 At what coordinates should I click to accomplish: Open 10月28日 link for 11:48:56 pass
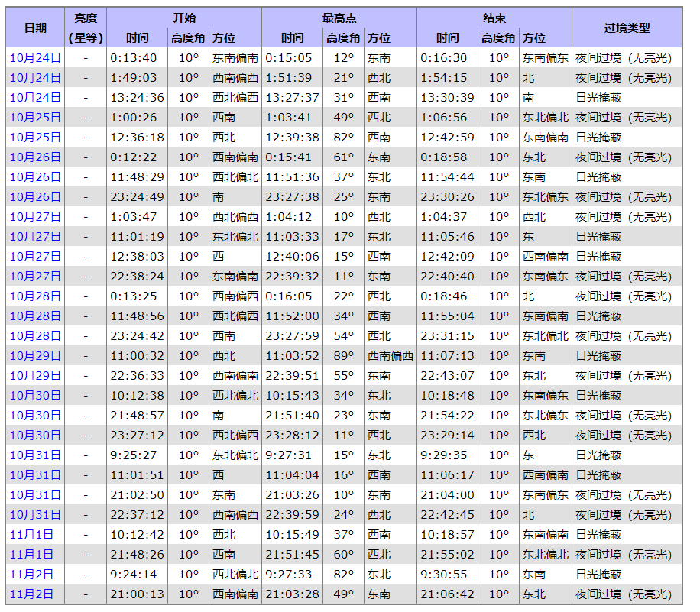coord(35,316)
